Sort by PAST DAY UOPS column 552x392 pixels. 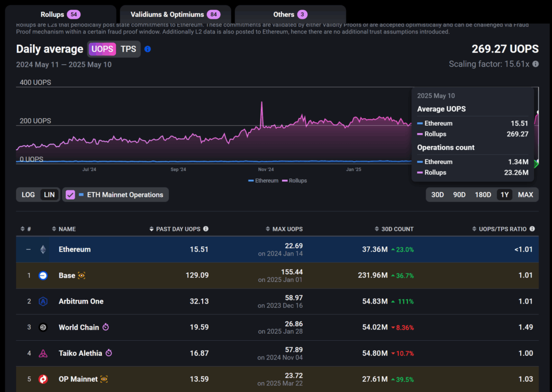175,229
